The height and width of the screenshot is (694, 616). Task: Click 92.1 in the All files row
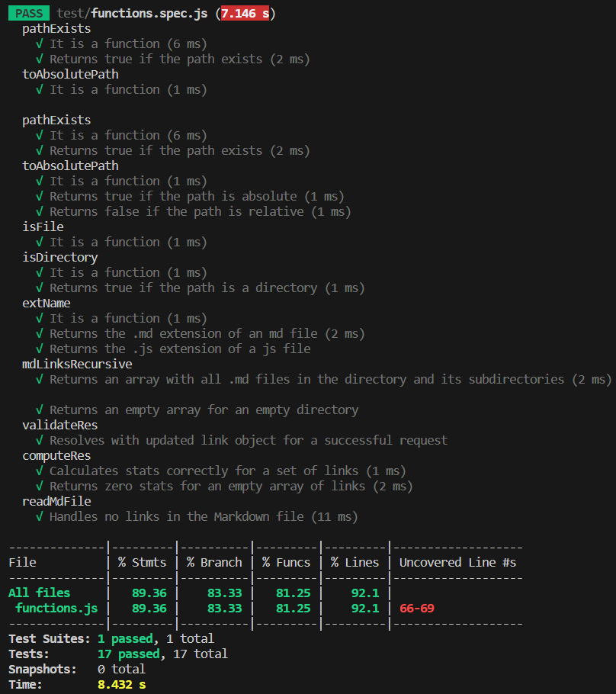tap(365, 593)
